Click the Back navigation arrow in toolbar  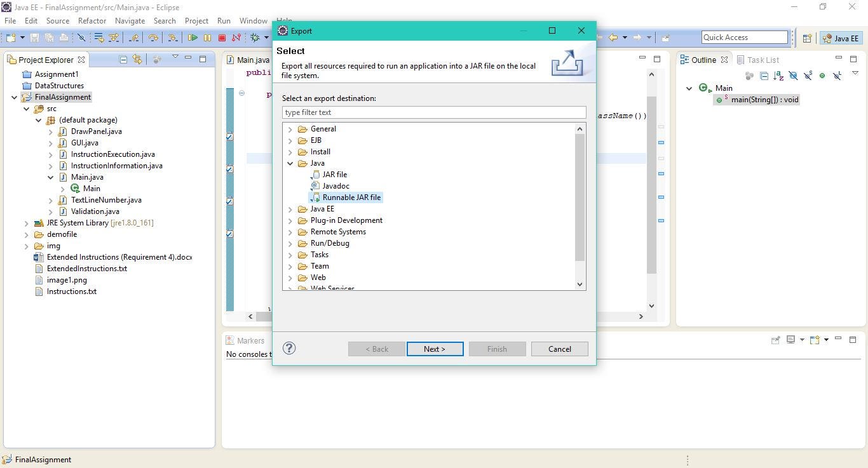click(x=613, y=37)
